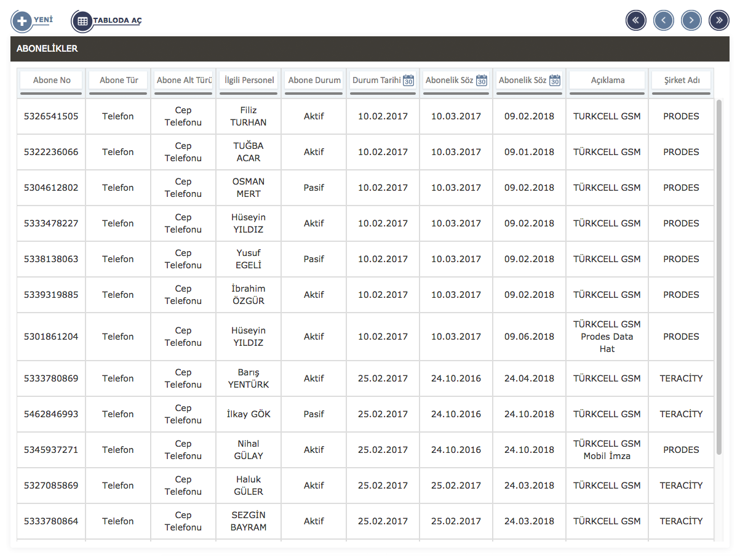Click the Abone Tür column filter field
Screen dimensions: 740x560
click(x=118, y=80)
